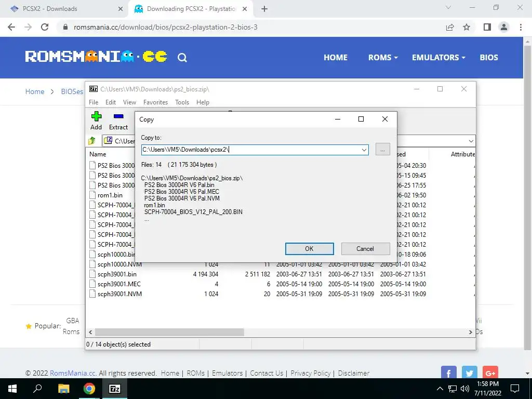This screenshot has height=399, width=532.
Task: Click the 7-Zip scroll right arrow
Action: point(471,332)
